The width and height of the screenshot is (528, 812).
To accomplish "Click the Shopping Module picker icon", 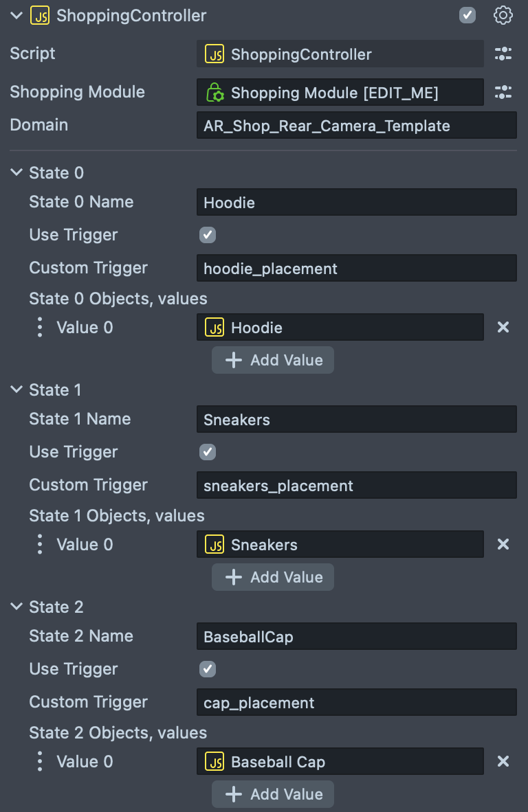I will (x=503, y=92).
